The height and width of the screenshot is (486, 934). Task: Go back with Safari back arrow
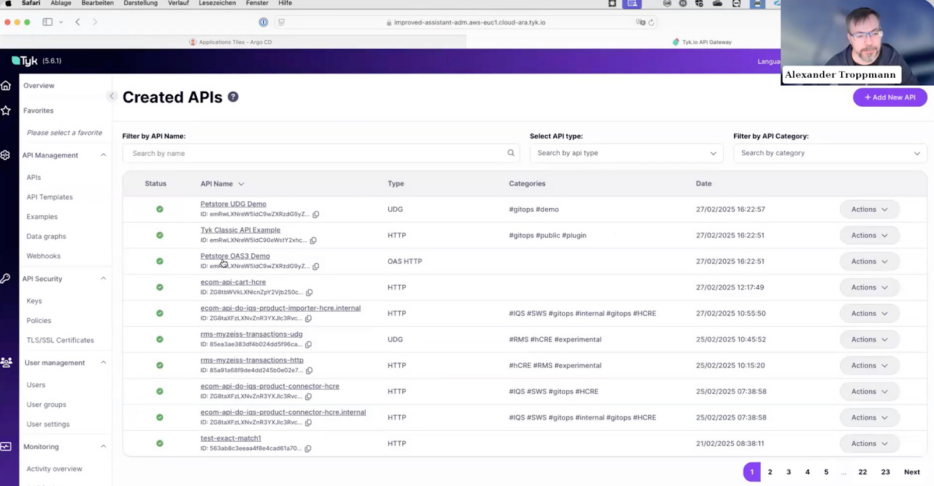point(77,22)
